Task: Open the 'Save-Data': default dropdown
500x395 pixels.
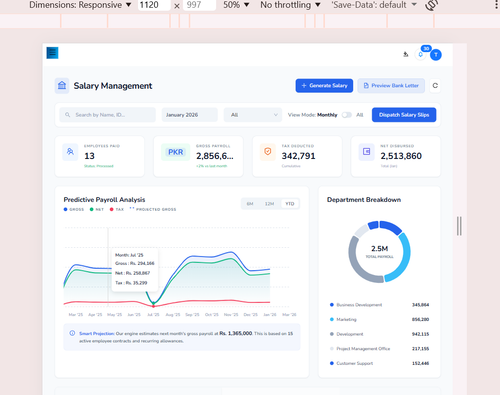Action: click(x=374, y=5)
